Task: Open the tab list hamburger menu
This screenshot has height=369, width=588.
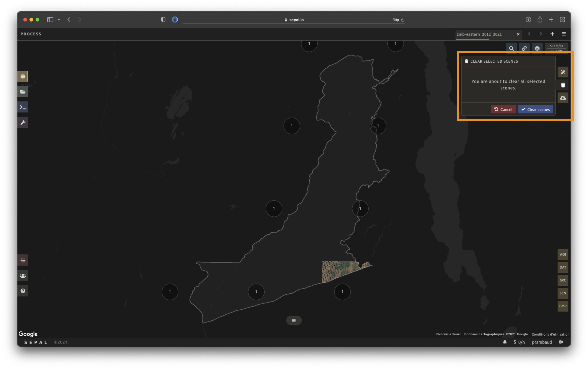Action: coord(564,34)
